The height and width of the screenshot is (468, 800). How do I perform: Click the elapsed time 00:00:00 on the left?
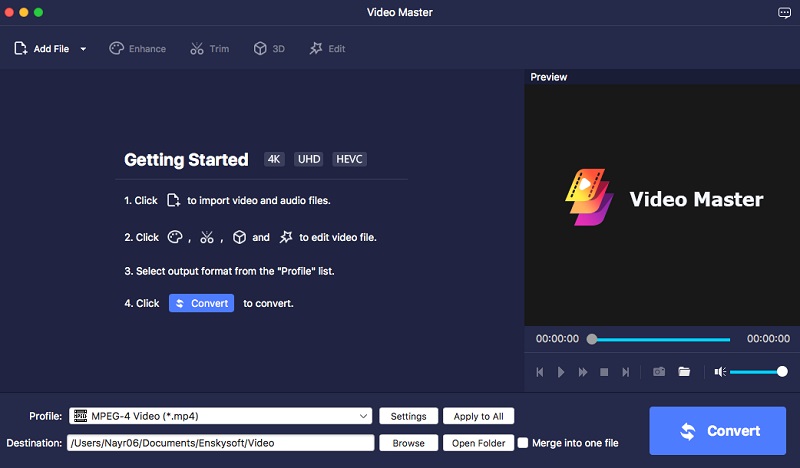tap(557, 339)
